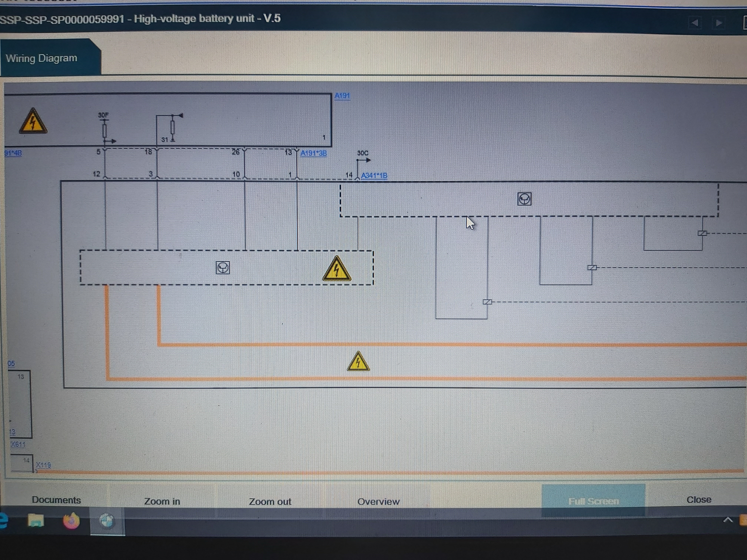Open the A341*1B connector link
Image resolution: width=747 pixels, height=560 pixels.
(374, 176)
